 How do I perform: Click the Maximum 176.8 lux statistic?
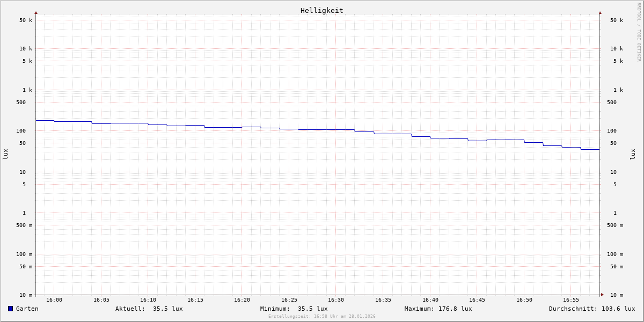coord(438,309)
